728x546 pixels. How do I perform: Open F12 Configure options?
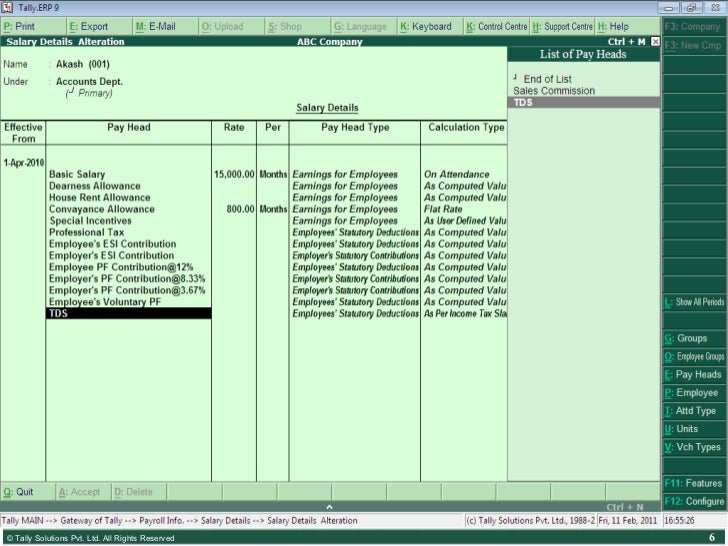693,501
